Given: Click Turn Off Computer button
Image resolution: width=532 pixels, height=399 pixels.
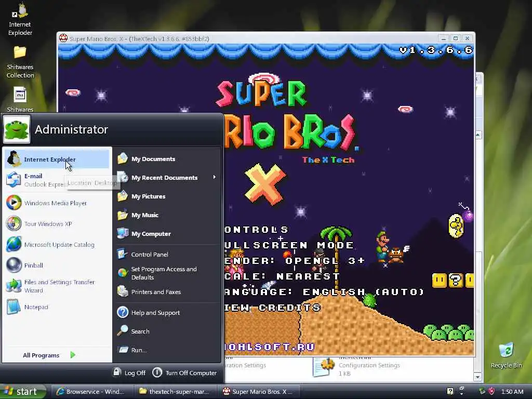Looking at the screenshot, I should click(184, 373).
